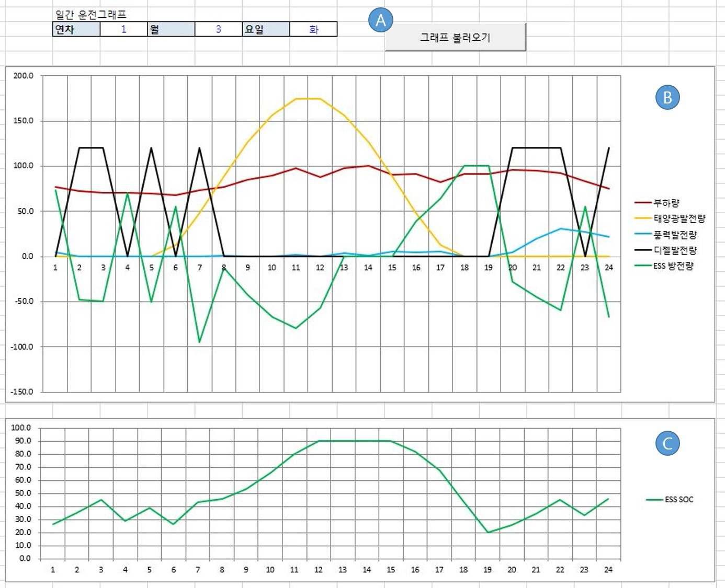Click hour 1 label on SOC chart axis
This screenshot has width=725, height=588.
click(x=53, y=570)
